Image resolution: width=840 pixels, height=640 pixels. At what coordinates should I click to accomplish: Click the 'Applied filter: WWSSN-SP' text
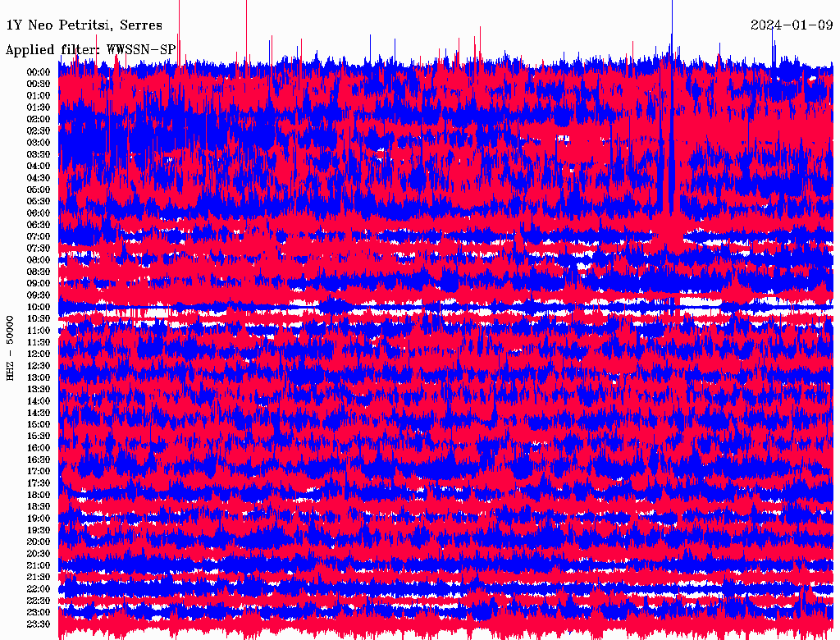coord(90,50)
